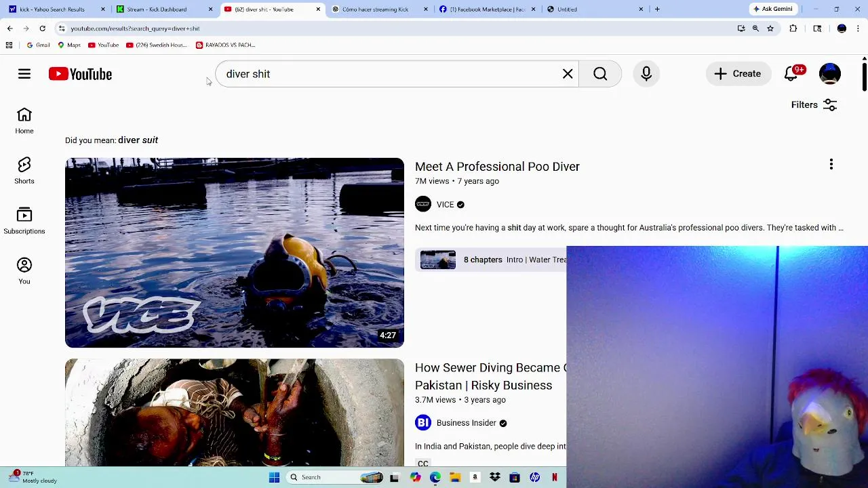This screenshot has height=488, width=868.
Task: Open the RAYADOS VS PACH... bookmark
Action: pyautogui.click(x=225, y=45)
